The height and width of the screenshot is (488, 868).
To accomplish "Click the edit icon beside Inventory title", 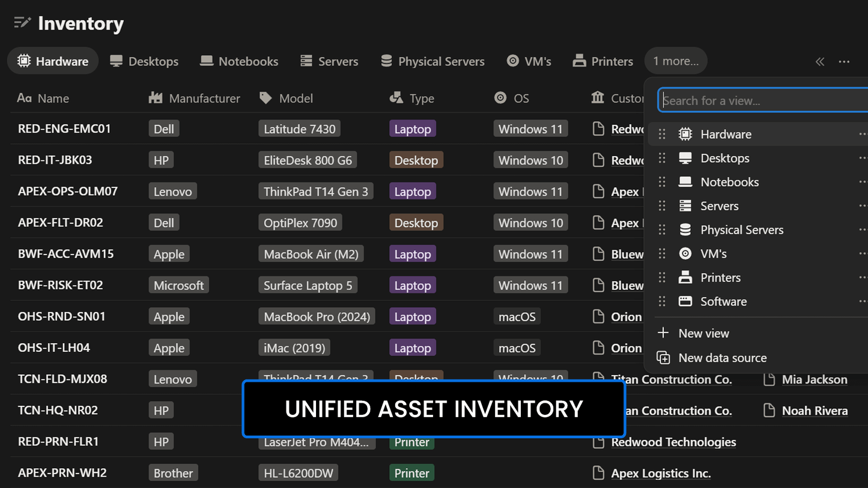I will coord(22,23).
